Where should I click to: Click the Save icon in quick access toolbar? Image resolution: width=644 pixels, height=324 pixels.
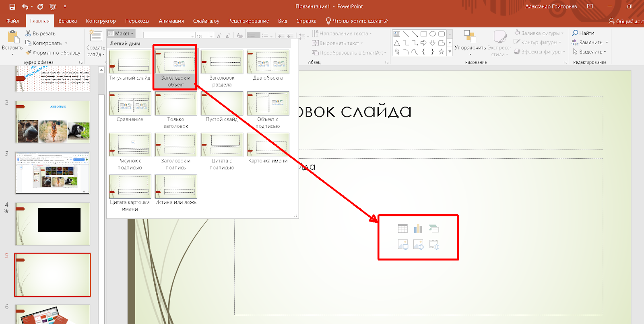coord(12,7)
